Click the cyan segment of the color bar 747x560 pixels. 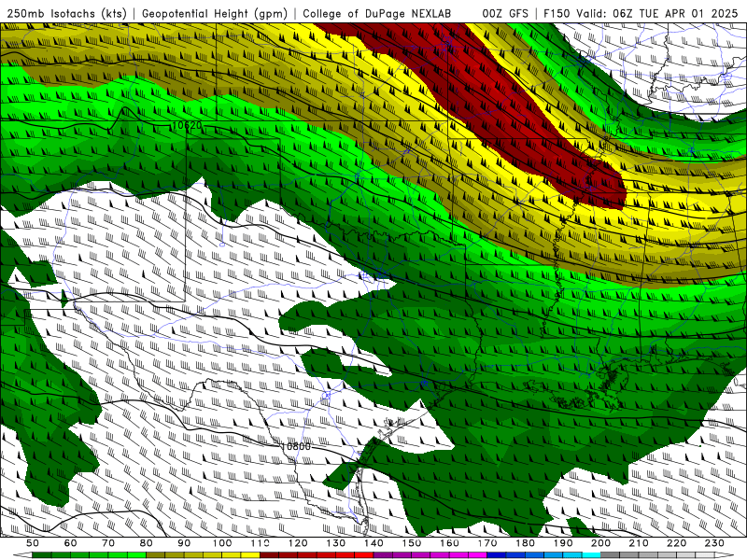click(591, 555)
